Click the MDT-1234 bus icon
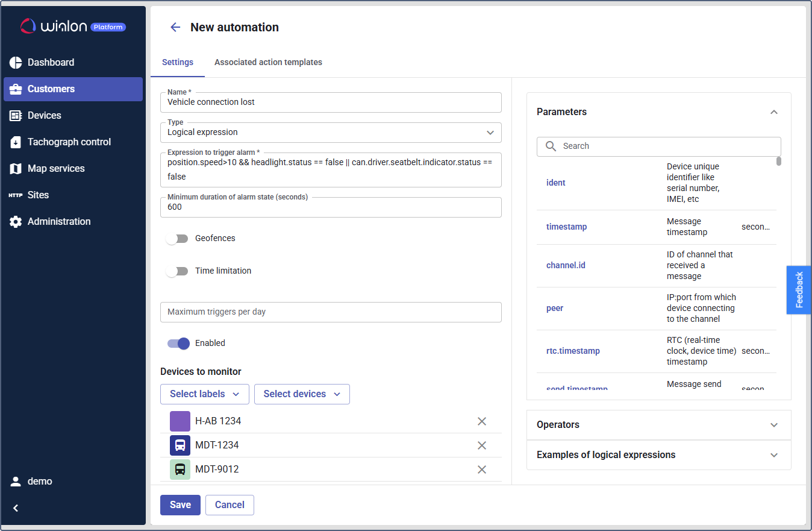Viewport: 812px width, 531px height. [180, 445]
